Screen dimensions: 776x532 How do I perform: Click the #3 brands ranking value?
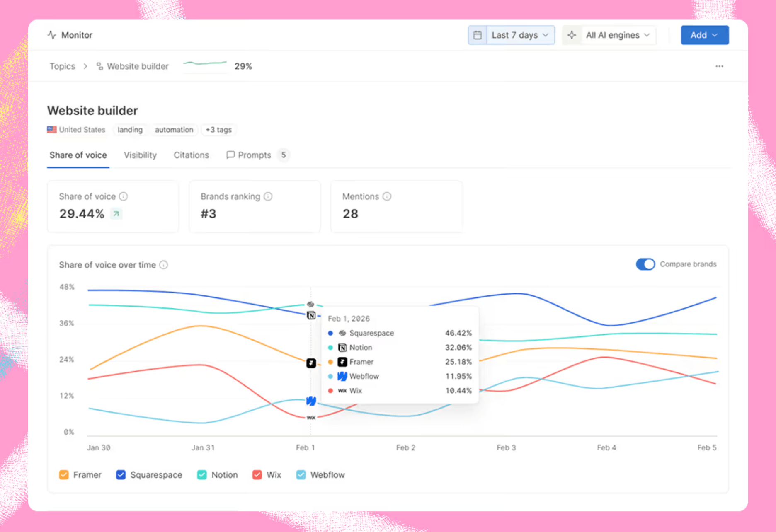[209, 214]
